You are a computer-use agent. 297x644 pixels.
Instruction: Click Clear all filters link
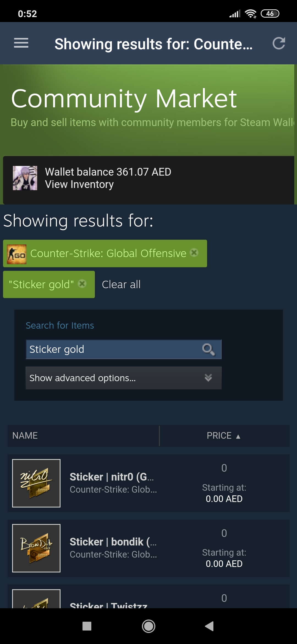pos(121,284)
